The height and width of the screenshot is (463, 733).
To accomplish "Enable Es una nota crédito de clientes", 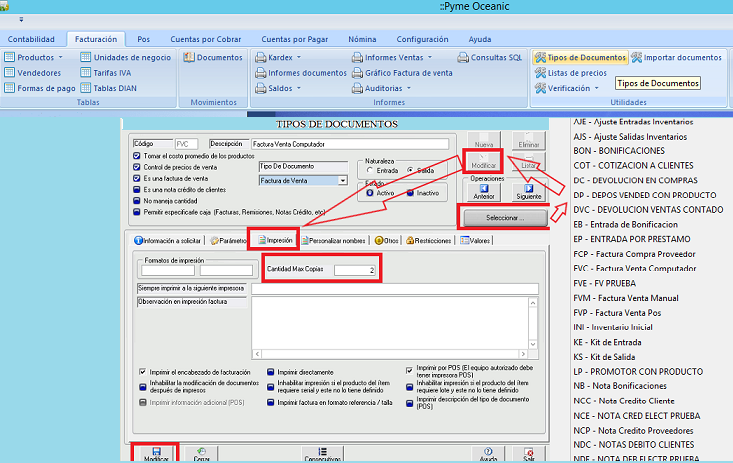I will coord(137,189).
